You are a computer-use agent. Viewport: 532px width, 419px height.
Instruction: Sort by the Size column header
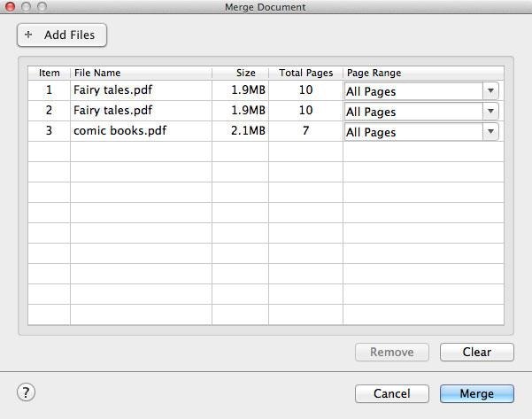tap(245, 73)
